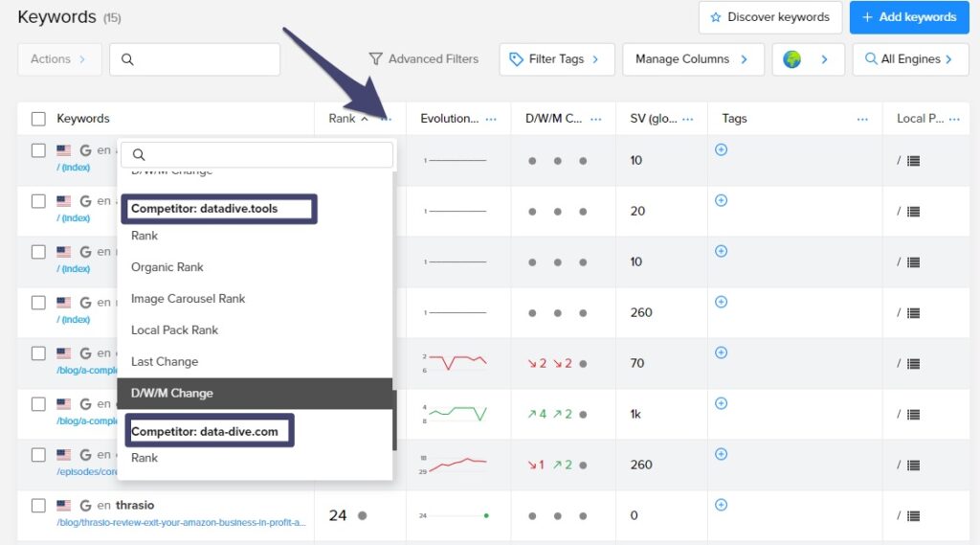
Task: Open the D/W/M C... column options dots
Action: coord(596,119)
